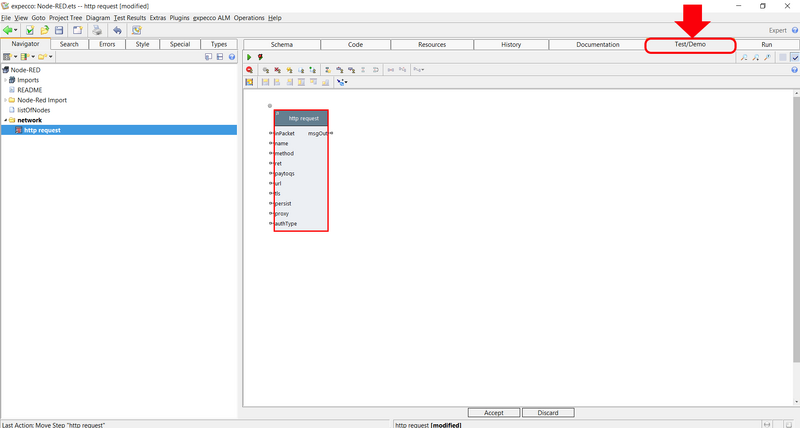This screenshot has height=428, width=800.
Task: Click the printer icon in toolbar
Action: (97, 31)
